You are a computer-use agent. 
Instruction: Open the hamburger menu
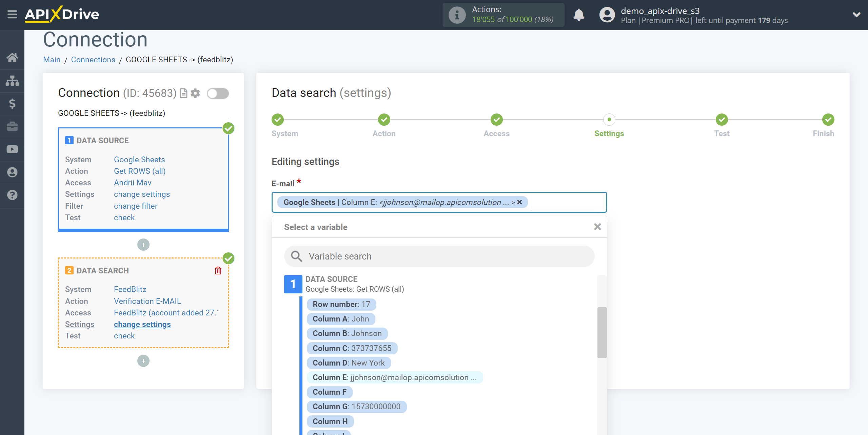(x=12, y=15)
